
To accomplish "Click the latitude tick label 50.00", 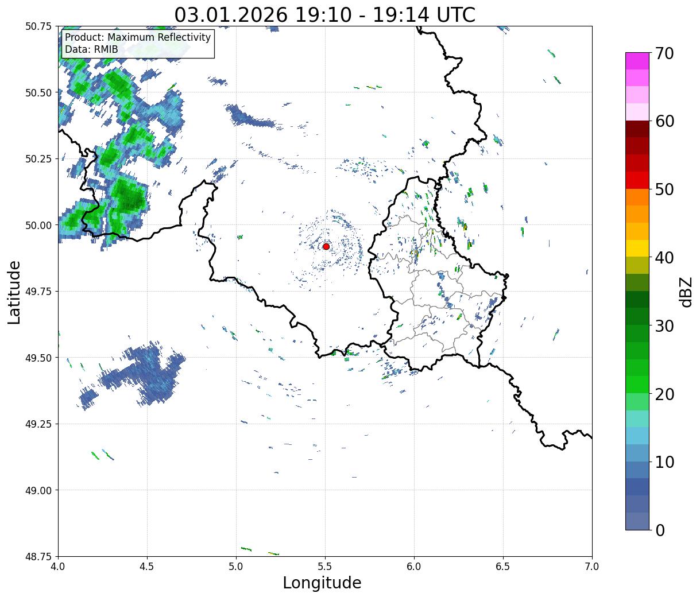I will pyautogui.click(x=38, y=225).
